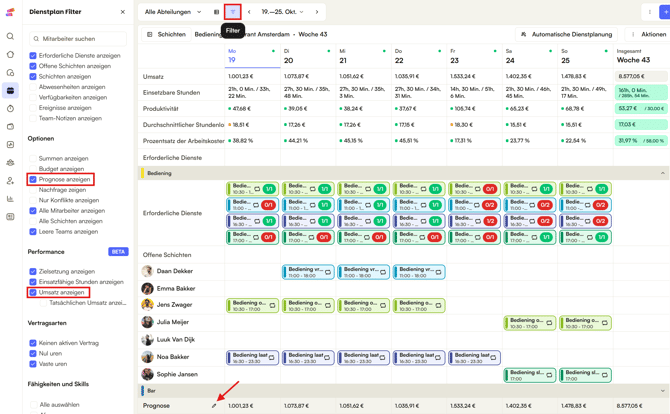Select Monday 19 column header
The height and width of the screenshot is (414, 670).
click(252, 56)
